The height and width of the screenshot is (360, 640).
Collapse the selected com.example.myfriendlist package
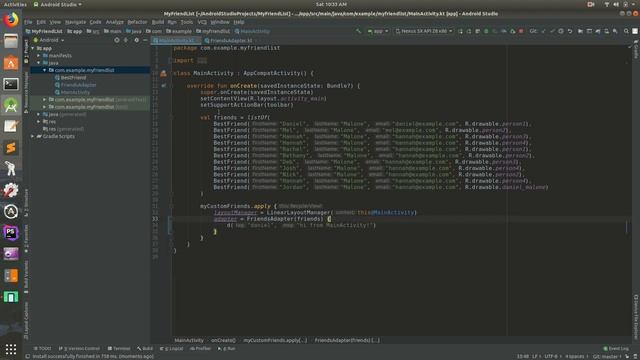[44, 70]
